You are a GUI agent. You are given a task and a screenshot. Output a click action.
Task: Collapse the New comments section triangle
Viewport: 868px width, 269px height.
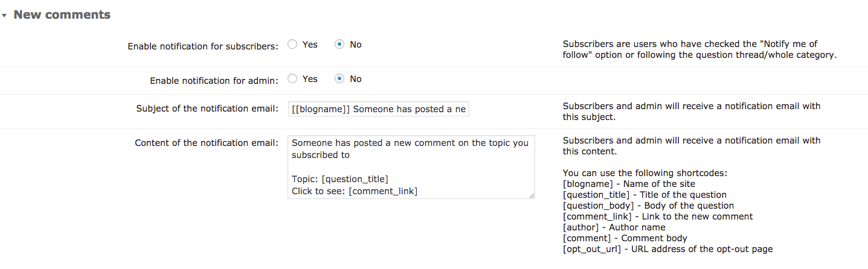[x=4, y=15]
